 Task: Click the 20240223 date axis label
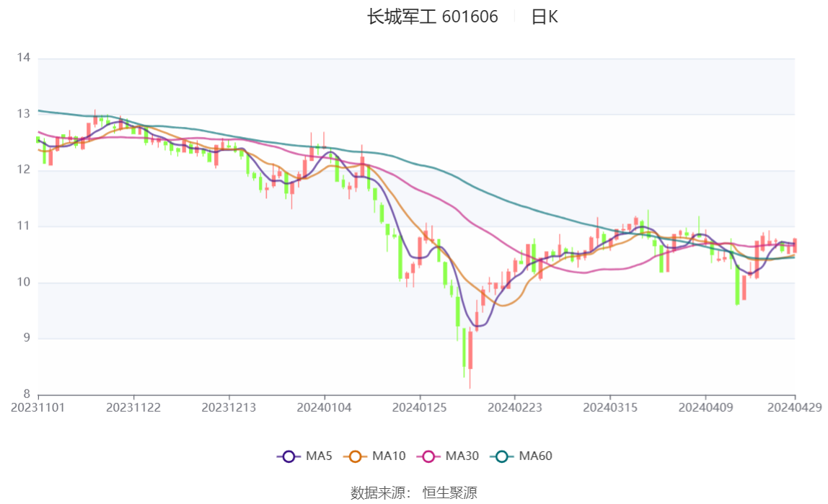click(515, 407)
